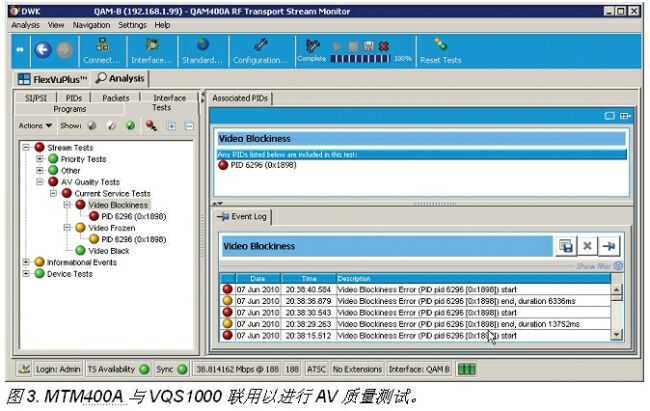Switch to the Programs tab
650x411 pixels.
[x=70, y=109]
